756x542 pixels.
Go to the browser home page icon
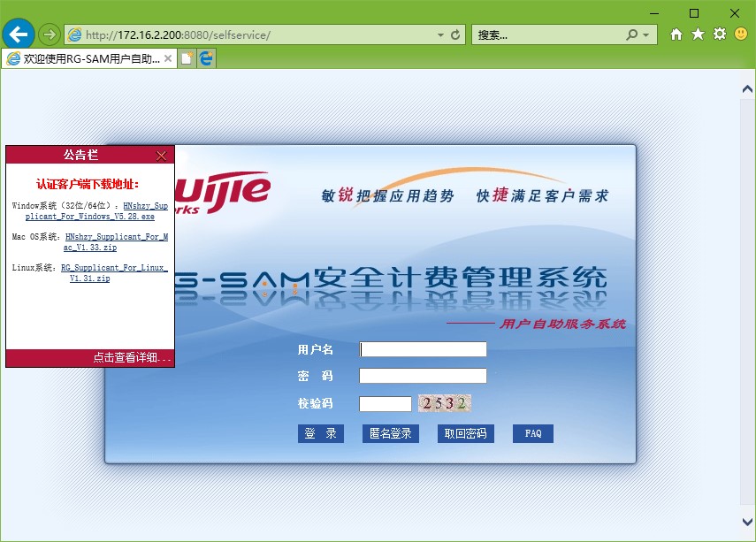[676, 34]
